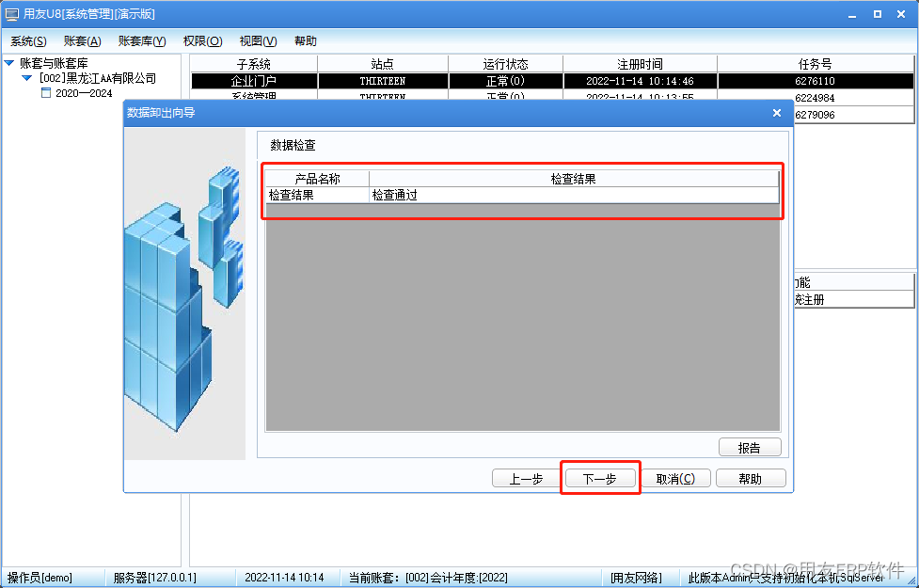The width and height of the screenshot is (919, 588).
Task: Click the 操作员[demo] status entry
Action: point(40,578)
